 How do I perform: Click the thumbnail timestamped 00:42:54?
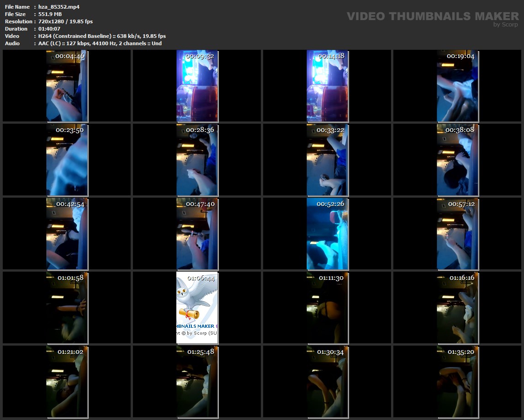coord(67,234)
